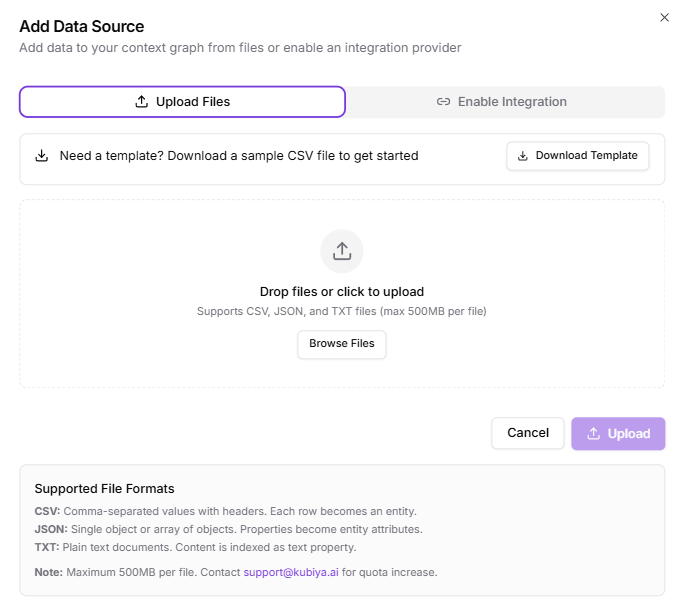
Task: Click the download icon beside 'Need a template?'
Action: [42, 156]
